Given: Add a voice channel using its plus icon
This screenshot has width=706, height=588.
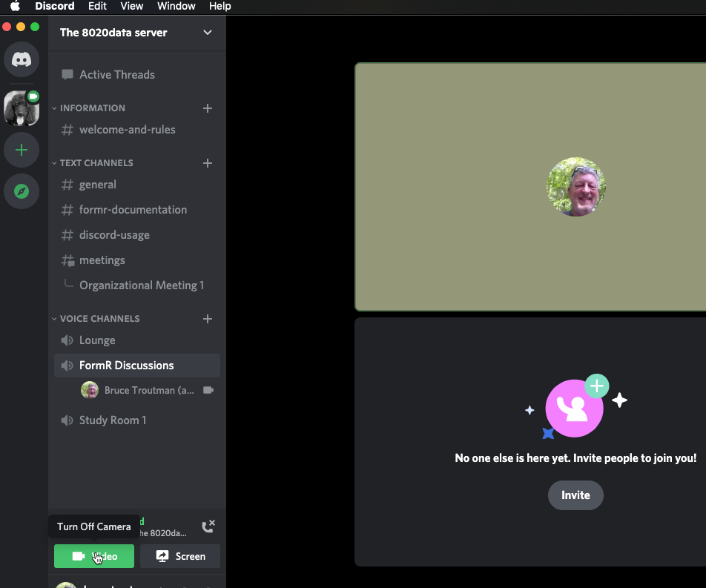Looking at the screenshot, I should [x=207, y=319].
